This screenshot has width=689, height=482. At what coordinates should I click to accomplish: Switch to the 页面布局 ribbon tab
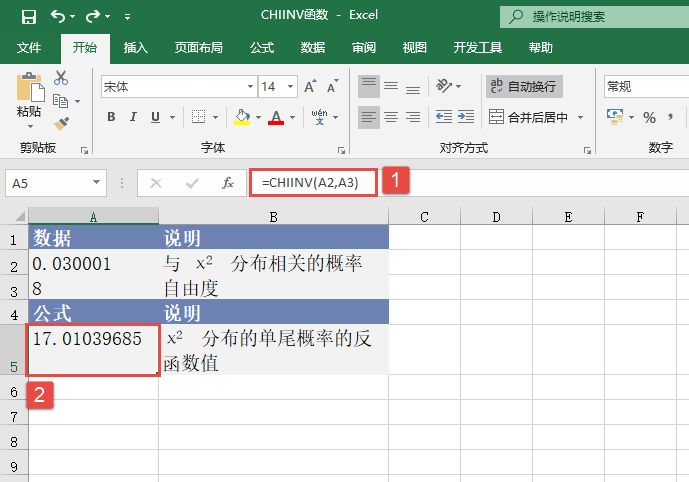coord(199,47)
